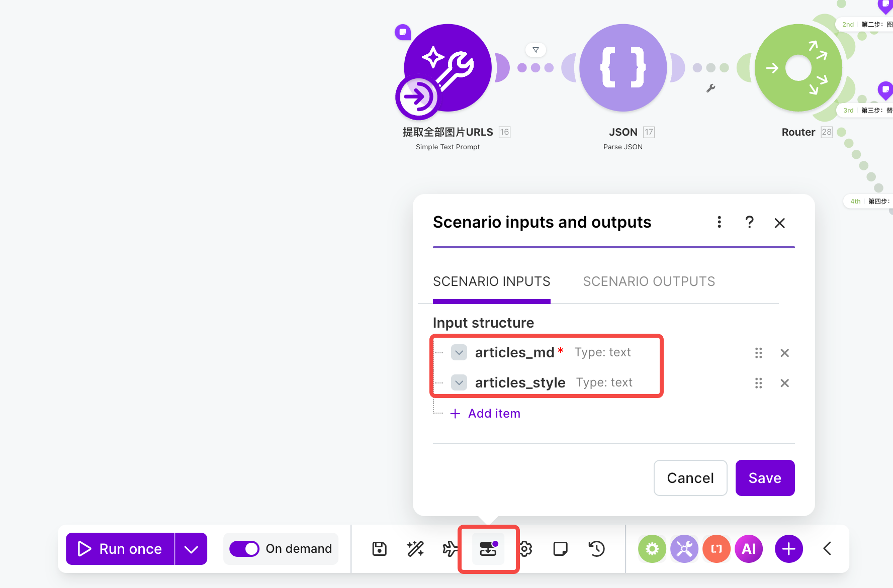The image size is (893, 588).
Task: Open the dialog's three-dot options menu
Action: [720, 222]
